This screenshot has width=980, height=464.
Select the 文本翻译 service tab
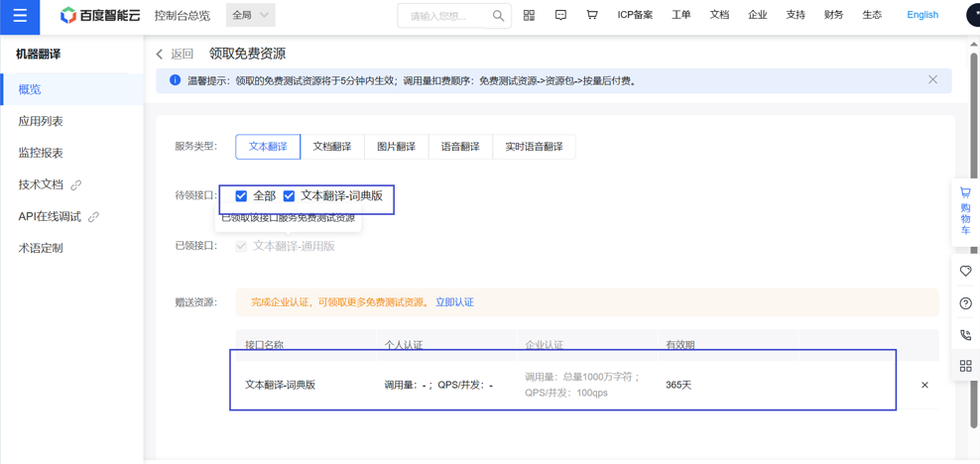click(268, 147)
